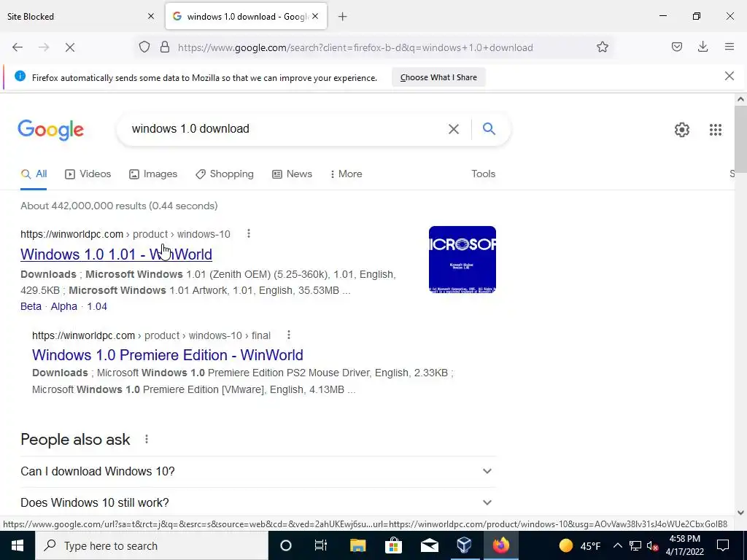Open the Firefox downloads panel
Viewport: 747px width, 560px height.
(703, 47)
